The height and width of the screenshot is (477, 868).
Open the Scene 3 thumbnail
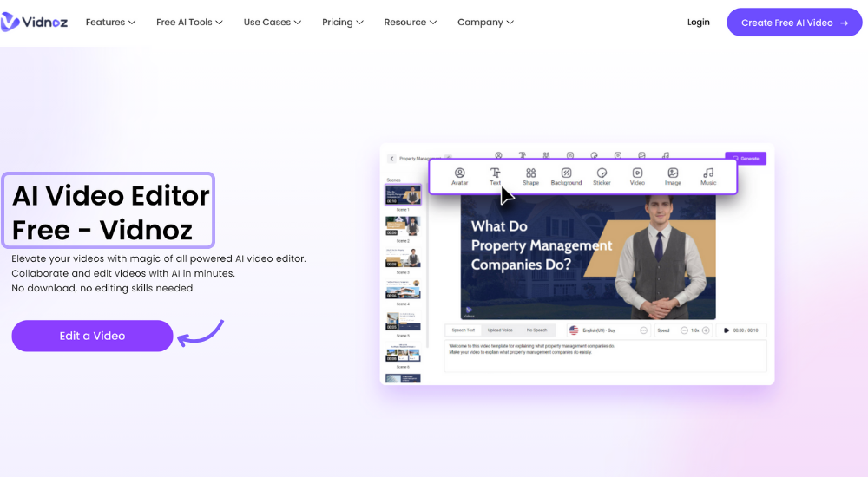[403, 258]
